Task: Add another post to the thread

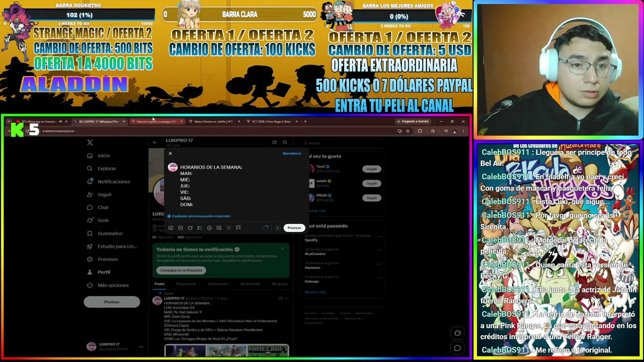Action: click(277, 228)
